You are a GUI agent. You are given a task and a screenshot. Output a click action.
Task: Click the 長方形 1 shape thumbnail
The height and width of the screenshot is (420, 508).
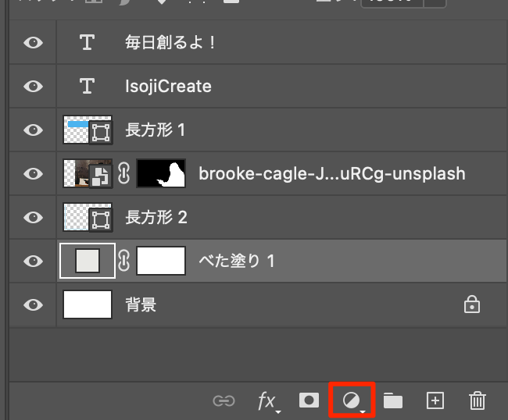87,130
